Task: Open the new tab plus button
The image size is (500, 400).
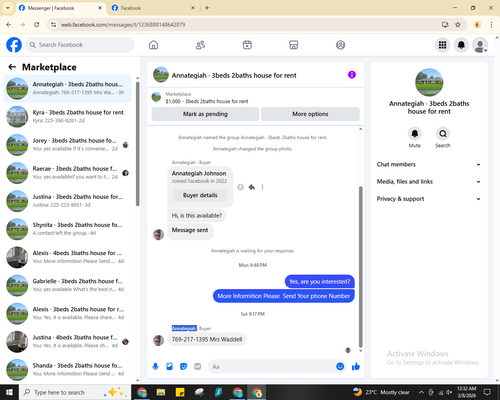Action: click(x=207, y=8)
